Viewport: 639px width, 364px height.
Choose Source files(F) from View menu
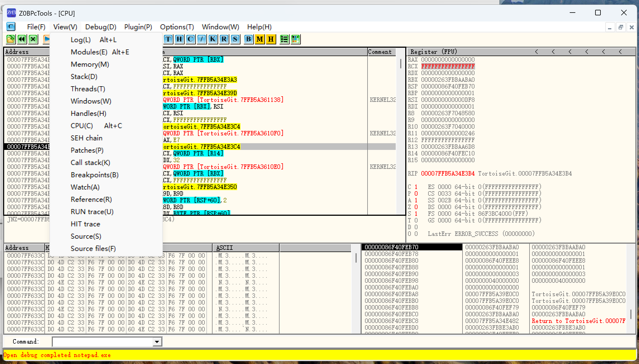pyautogui.click(x=106, y=248)
